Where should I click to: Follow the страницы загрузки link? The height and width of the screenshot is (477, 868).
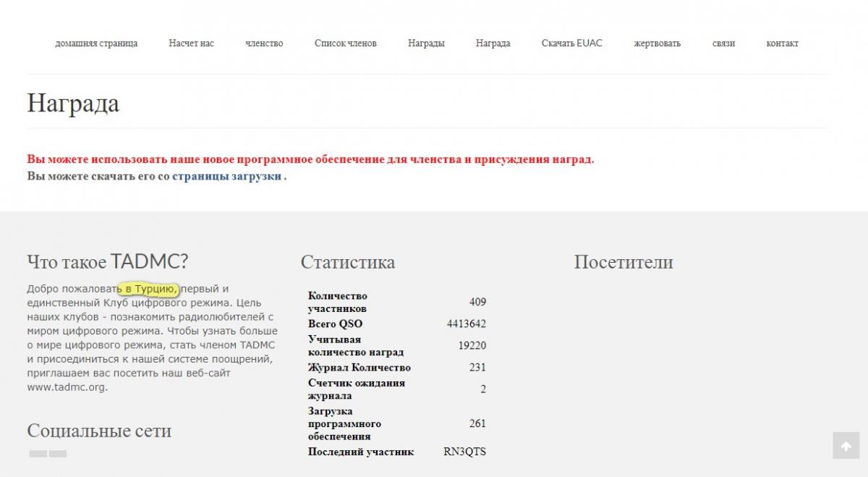tap(226, 176)
